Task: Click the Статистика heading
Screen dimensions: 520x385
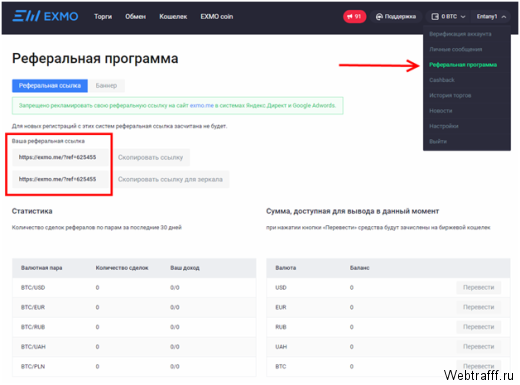Action: (x=32, y=211)
